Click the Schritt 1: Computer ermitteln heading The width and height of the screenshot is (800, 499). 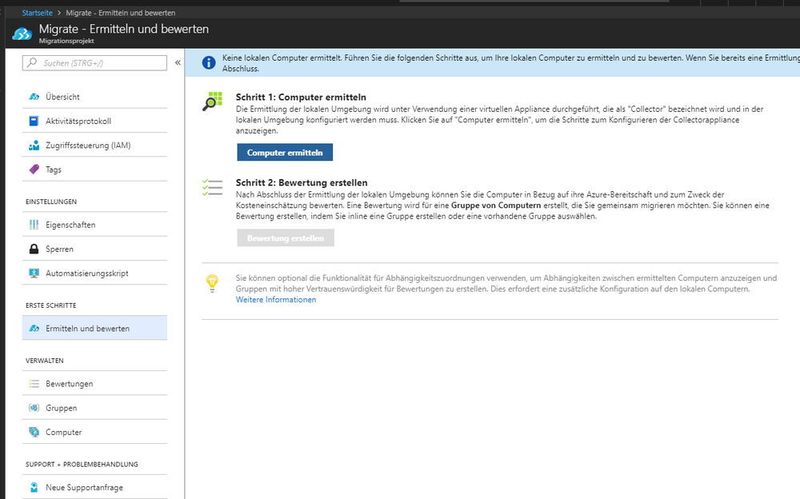pos(301,97)
